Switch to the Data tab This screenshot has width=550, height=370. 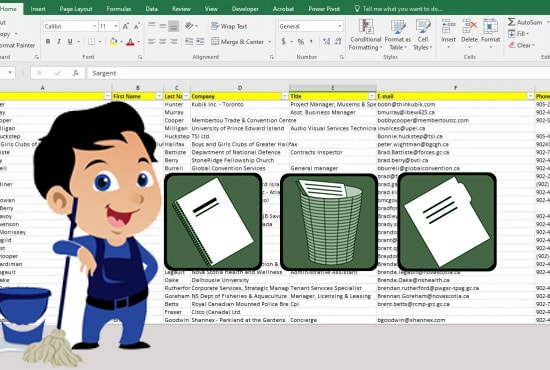(152, 9)
